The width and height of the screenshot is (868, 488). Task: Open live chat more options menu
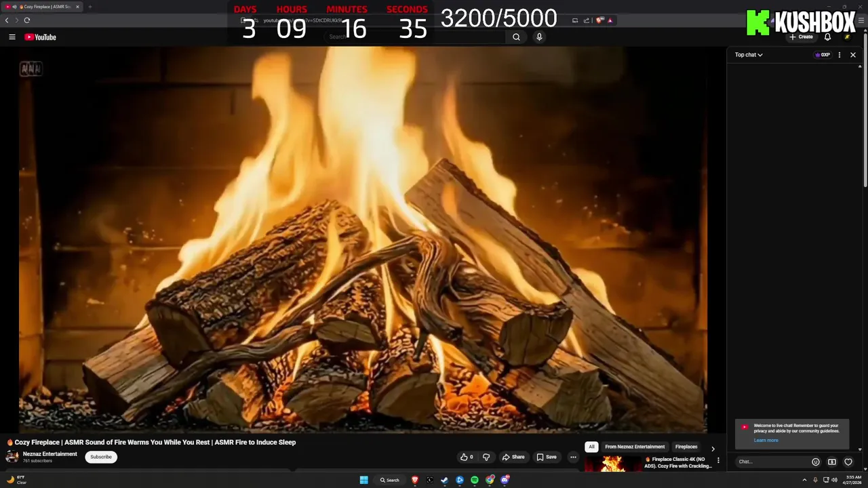coord(840,55)
